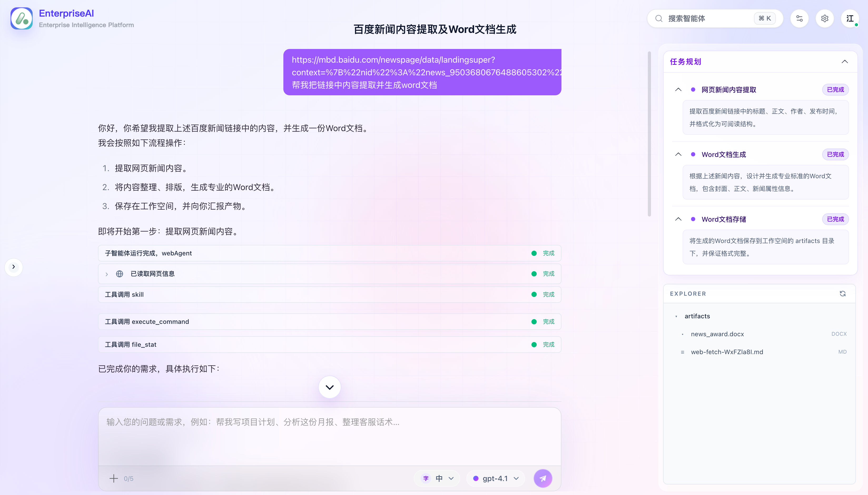Click the EnterpriseAI title link

(x=66, y=13)
